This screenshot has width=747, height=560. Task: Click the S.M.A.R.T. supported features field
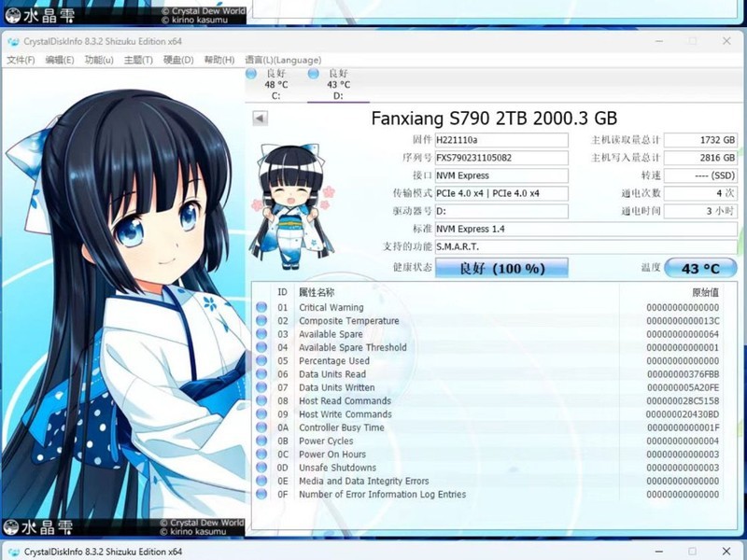pos(586,246)
